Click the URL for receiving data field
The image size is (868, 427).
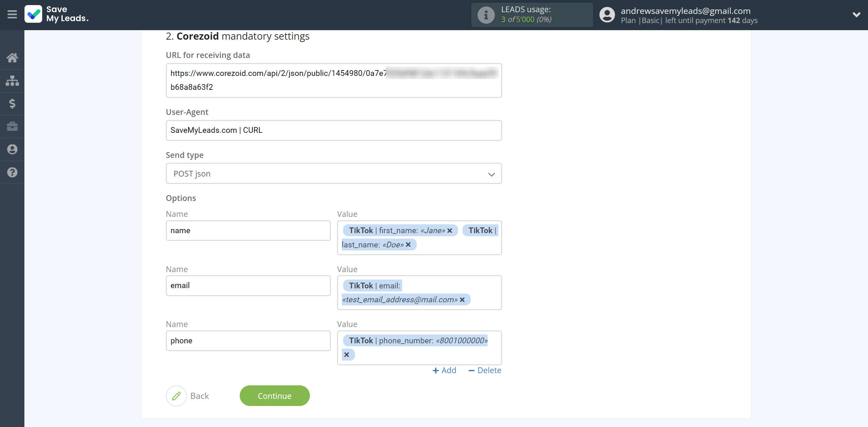334,81
